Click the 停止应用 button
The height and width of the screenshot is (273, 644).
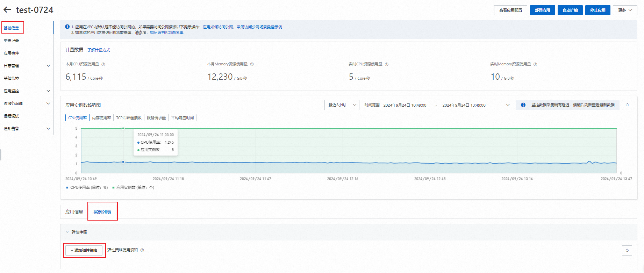pyautogui.click(x=598, y=10)
